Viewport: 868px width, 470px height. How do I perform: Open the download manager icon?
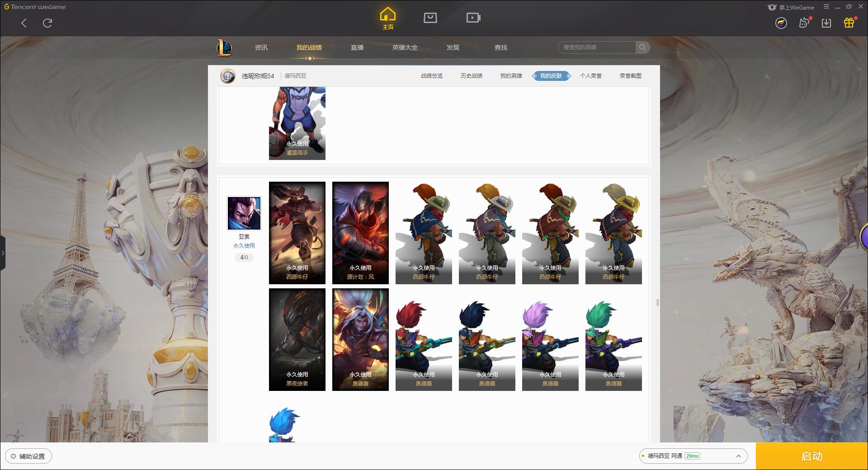826,23
